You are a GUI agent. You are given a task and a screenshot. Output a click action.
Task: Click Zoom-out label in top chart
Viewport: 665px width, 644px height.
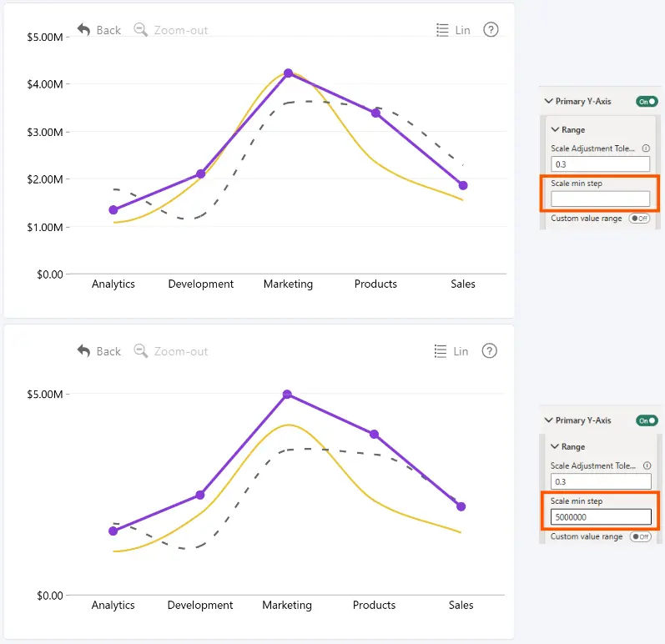181,30
